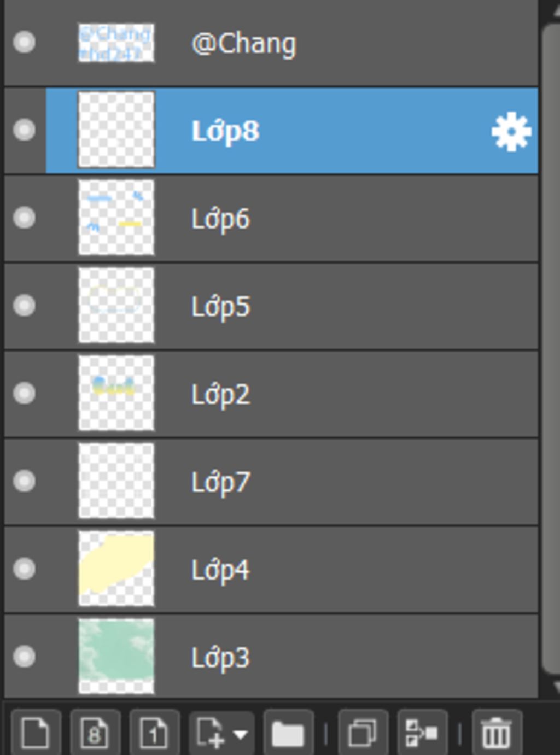The height and width of the screenshot is (755, 560).
Task: Click the layer list scrollbar
Action: point(551,350)
